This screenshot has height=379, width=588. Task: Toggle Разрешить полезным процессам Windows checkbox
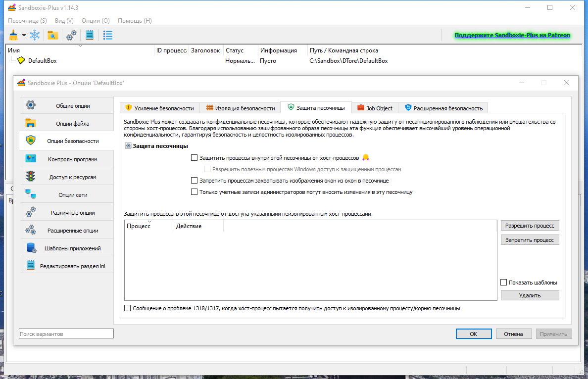tap(207, 169)
